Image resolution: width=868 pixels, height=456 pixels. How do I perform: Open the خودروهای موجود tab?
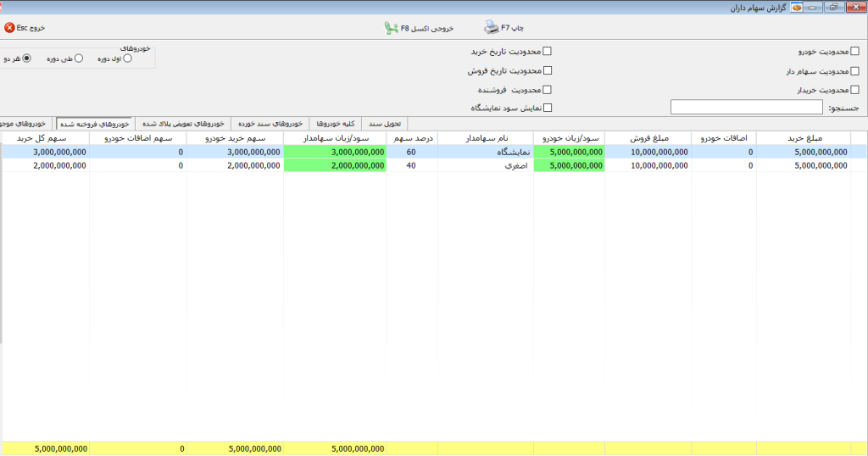pos(25,124)
